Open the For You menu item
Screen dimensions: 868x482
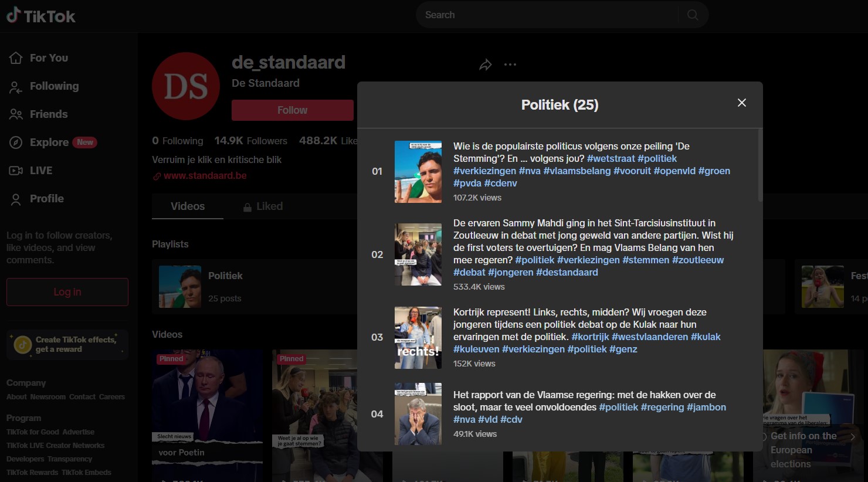49,58
